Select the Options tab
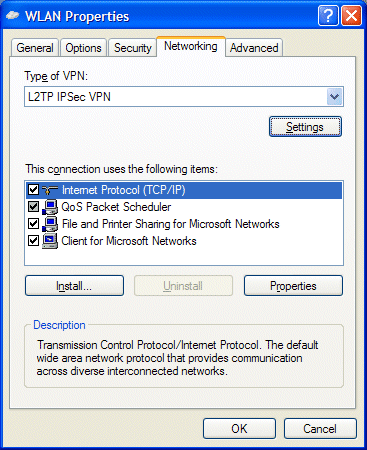The image size is (367, 450). pos(83,48)
